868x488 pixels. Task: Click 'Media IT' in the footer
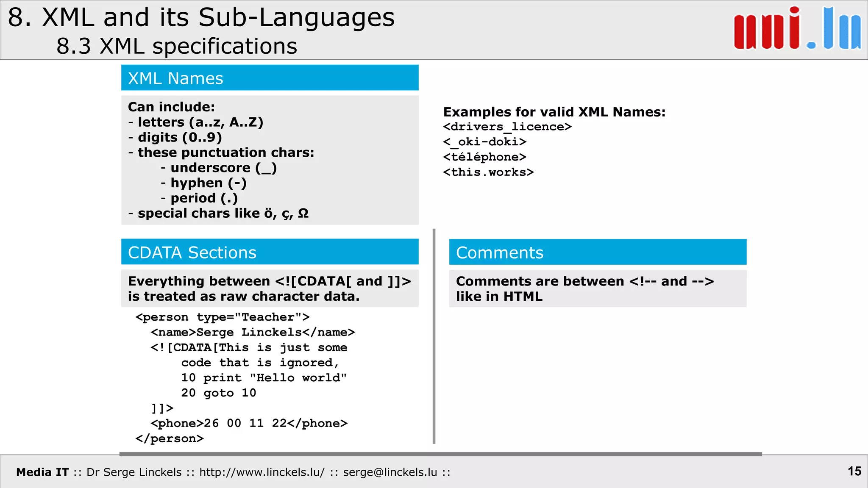tap(42, 472)
